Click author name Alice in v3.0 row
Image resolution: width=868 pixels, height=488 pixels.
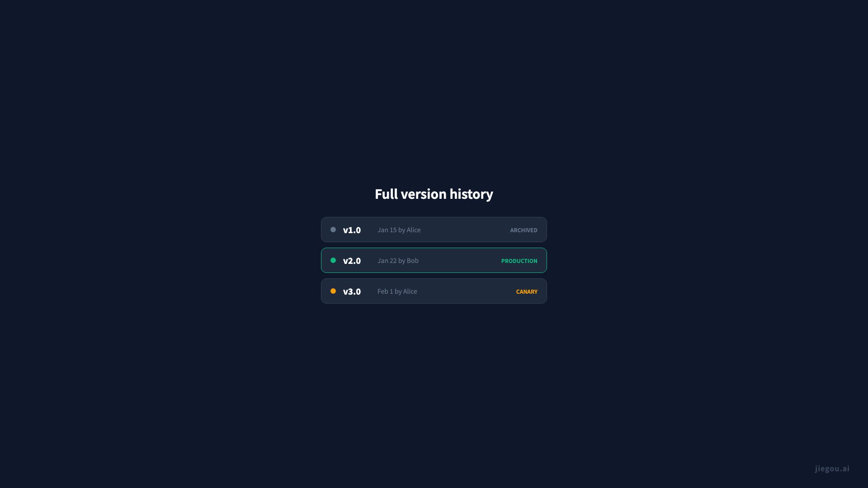[x=410, y=291]
